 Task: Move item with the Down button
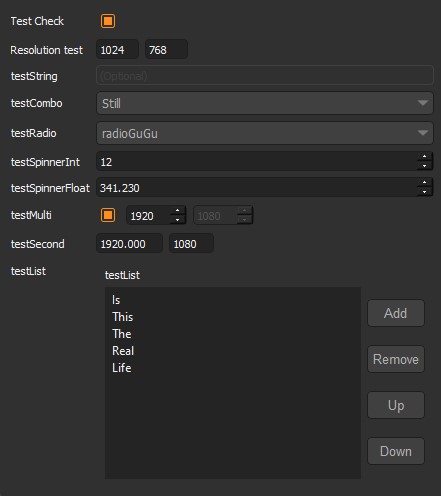(x=396, y=451)
